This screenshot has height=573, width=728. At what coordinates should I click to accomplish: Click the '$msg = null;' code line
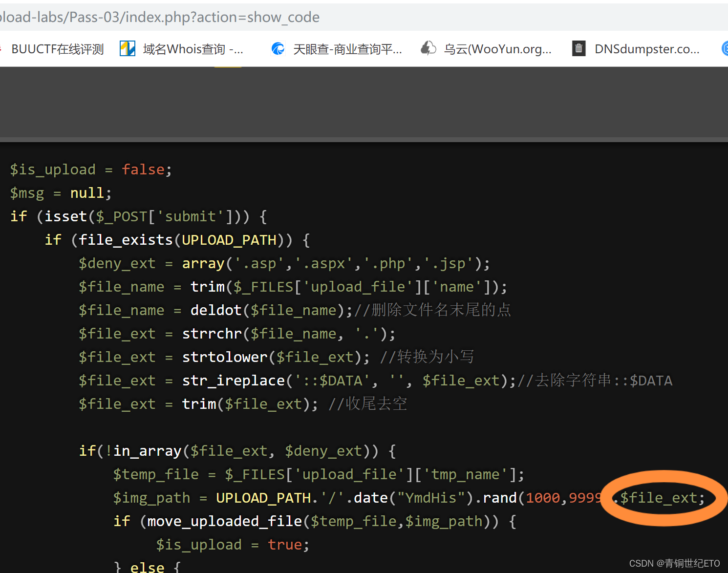click(x=61, y=193)
